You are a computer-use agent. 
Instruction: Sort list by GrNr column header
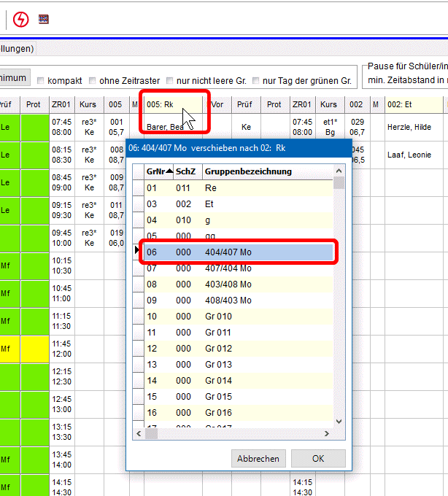pyautogui.click(x=158, y=171)
